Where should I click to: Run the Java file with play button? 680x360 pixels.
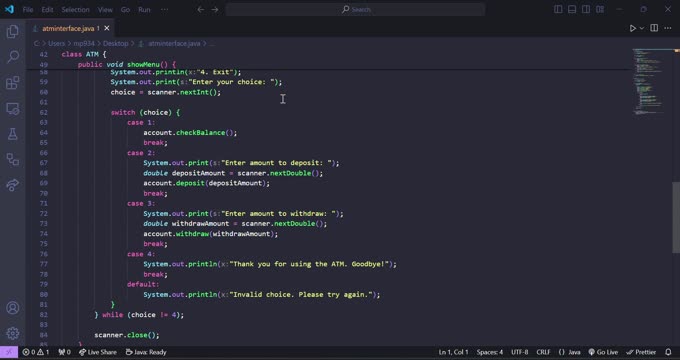tap(633, 28)
